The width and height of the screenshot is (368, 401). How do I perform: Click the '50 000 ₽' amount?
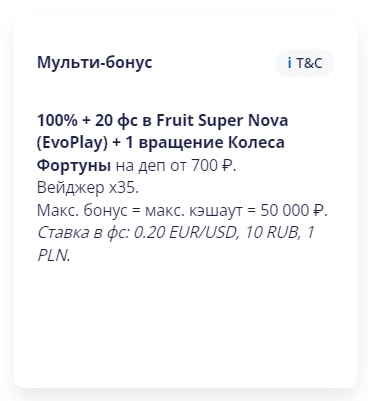294,211
